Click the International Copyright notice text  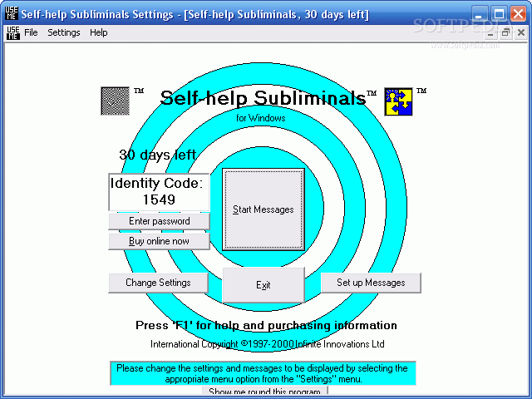pos(268,344)
